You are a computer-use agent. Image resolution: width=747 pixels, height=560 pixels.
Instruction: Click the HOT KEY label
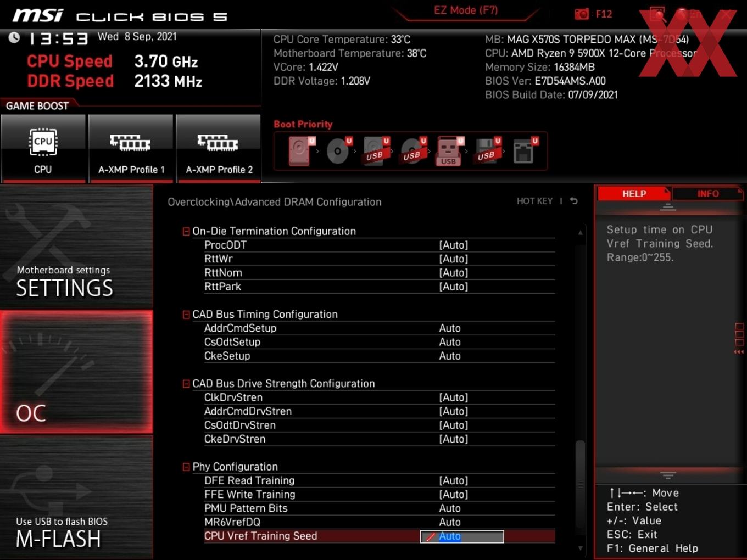534,201
